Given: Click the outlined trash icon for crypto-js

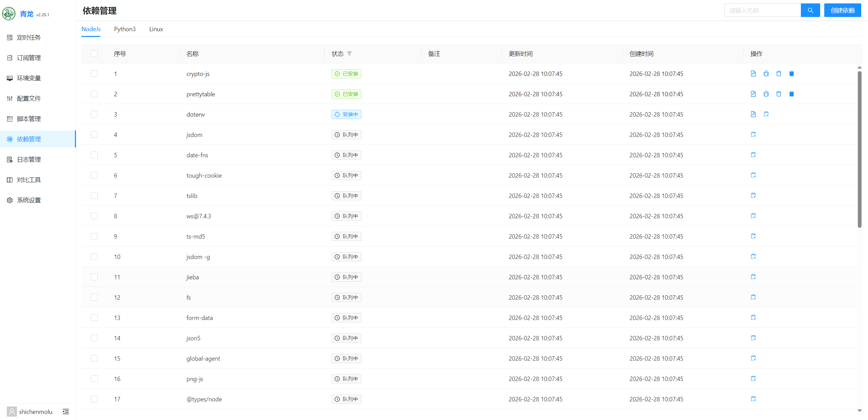Looking at the screenshot, I should (779, 74).
